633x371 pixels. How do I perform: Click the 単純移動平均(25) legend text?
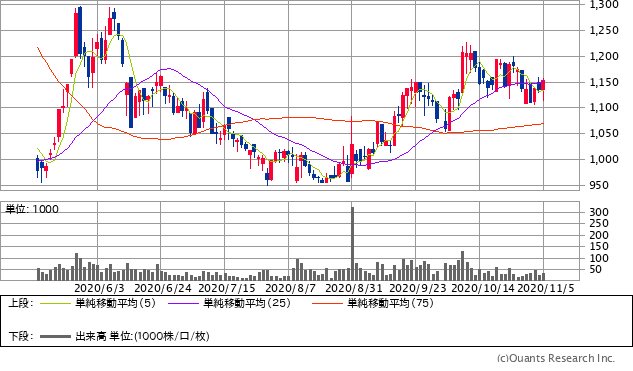point(247,303)
